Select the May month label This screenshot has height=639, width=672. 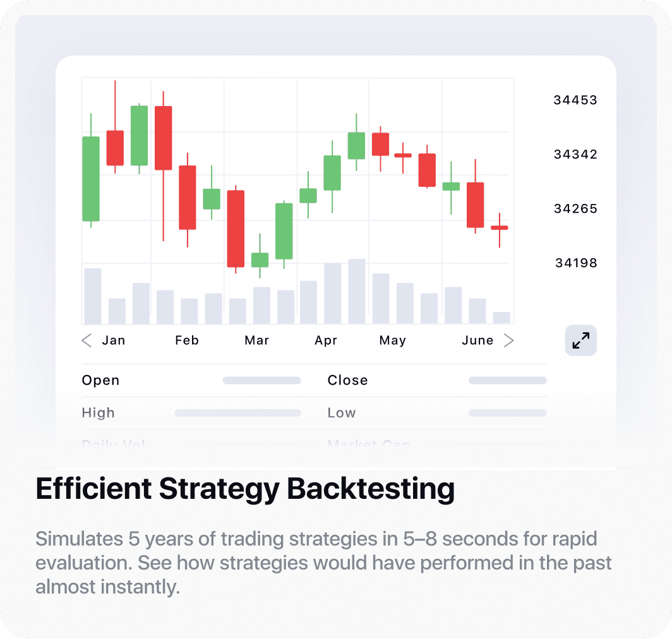[x=392, y=340]
